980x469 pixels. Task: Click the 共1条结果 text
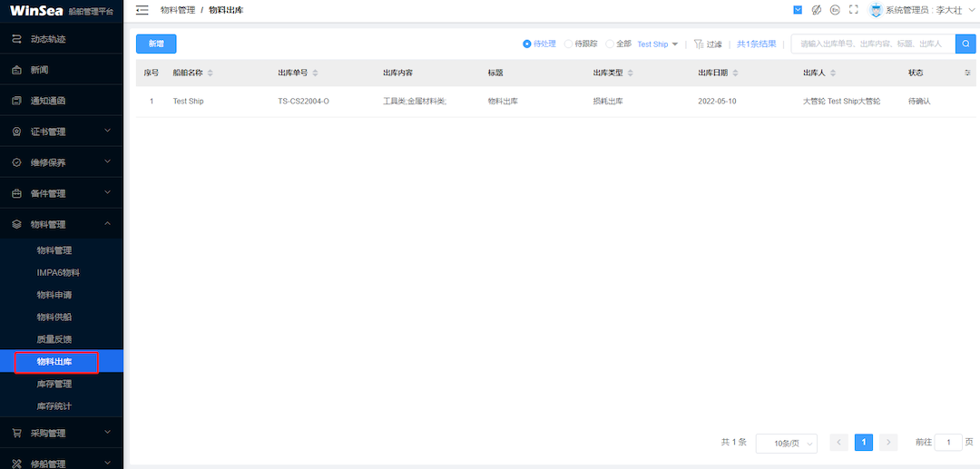756,44
